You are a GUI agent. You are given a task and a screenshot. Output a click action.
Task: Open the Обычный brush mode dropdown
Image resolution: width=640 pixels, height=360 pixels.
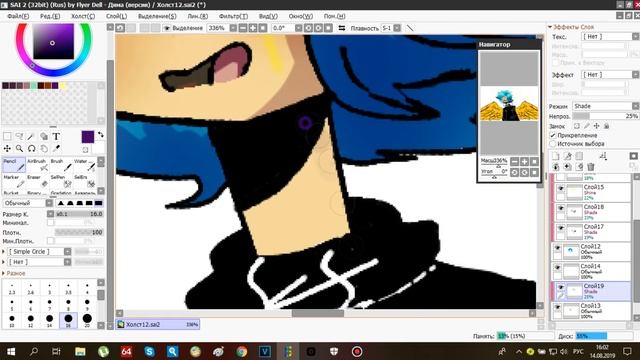click(x=28, y=203)
